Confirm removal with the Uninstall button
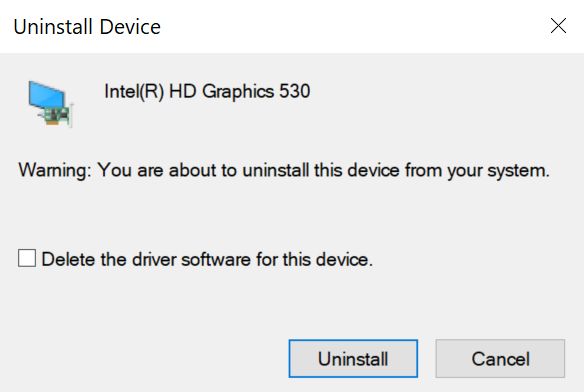The width and height of the screenshot is (584, 392). [x=353, y=358]
